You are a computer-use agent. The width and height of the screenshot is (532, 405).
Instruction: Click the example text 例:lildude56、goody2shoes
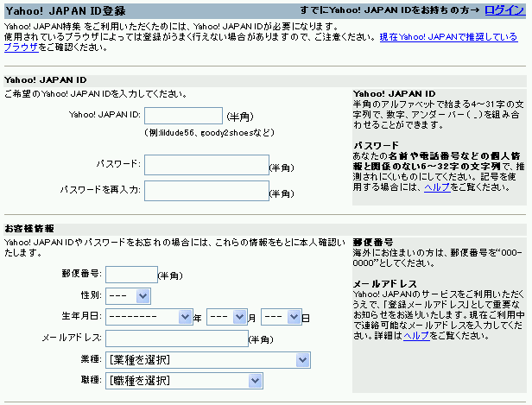click(x=209, y=133)
